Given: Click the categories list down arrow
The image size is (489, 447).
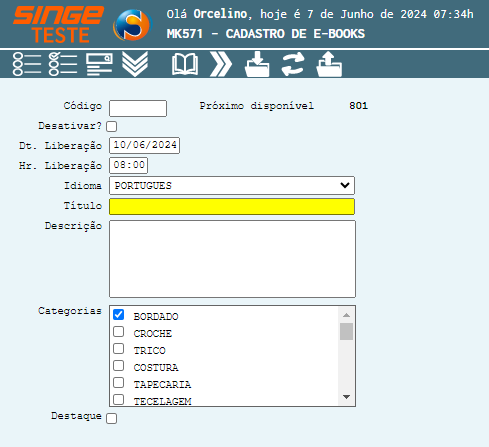Looking at the screenshot, I should 346,397.
